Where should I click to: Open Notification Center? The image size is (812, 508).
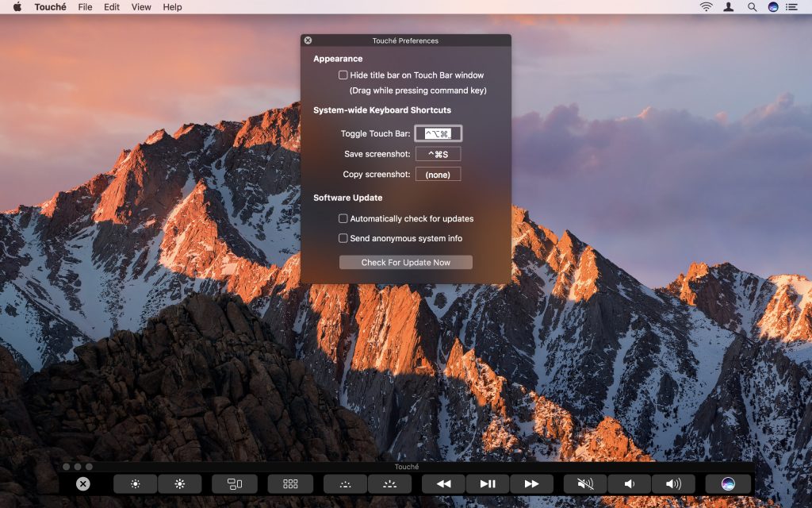pyautogui.click(x=791, y=6)
